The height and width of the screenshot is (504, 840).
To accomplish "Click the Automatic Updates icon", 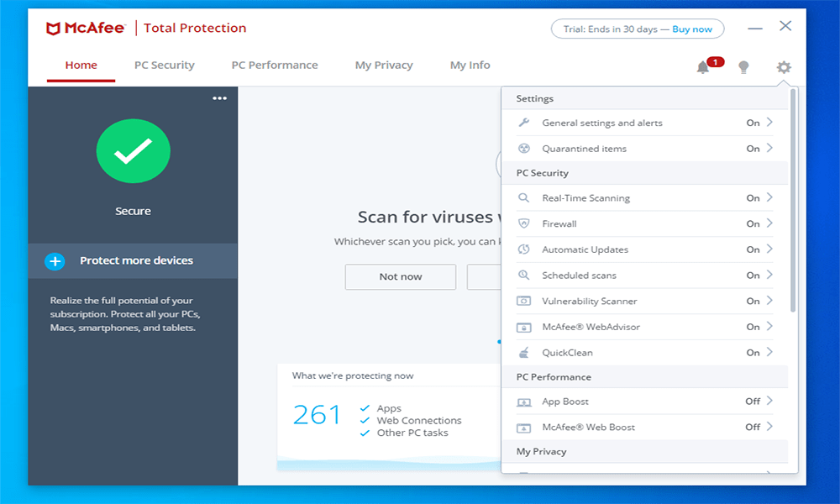I will (524, 249).
